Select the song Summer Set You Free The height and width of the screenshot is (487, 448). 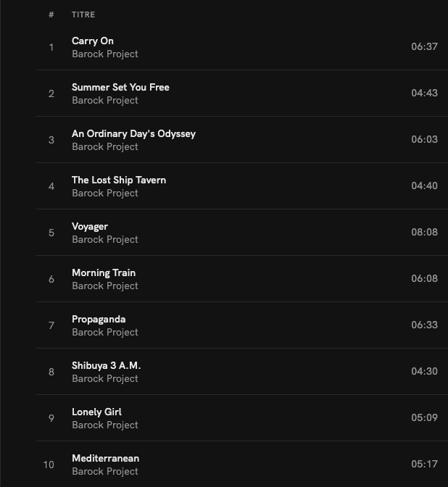point(120,88)
